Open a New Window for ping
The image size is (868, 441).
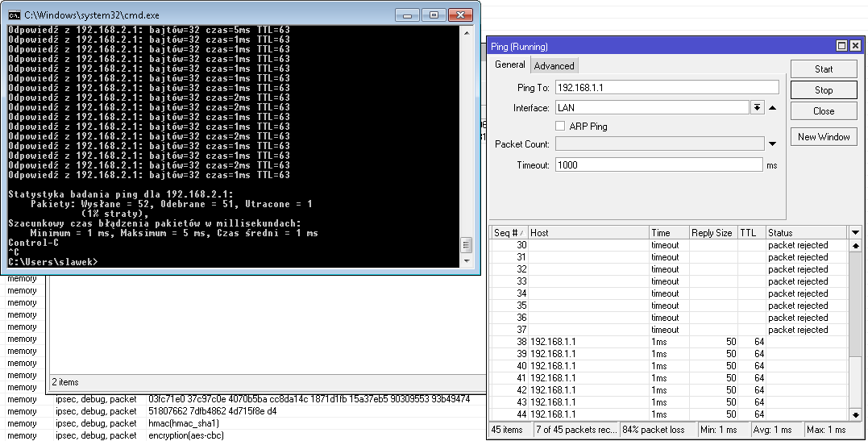coord(823,137)
